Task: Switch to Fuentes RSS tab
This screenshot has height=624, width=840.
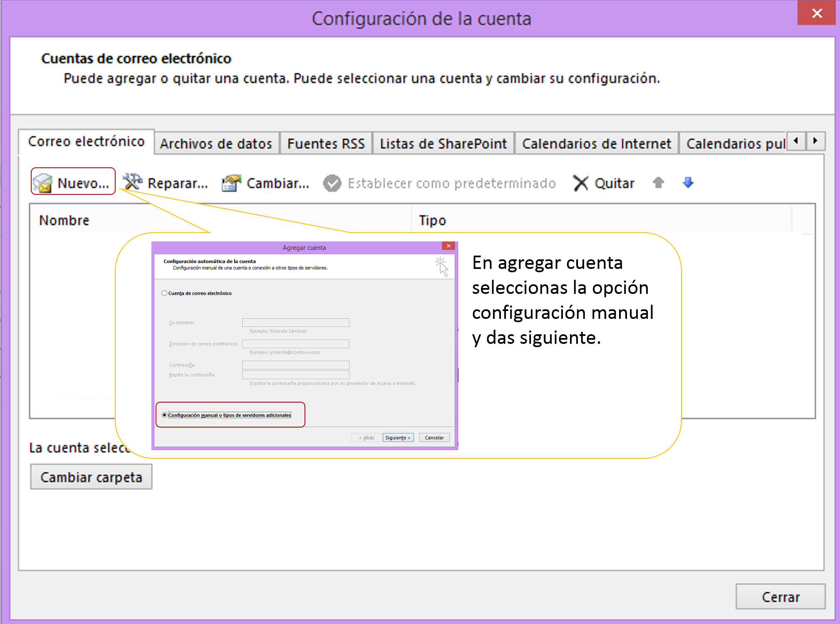Action: click(326, 144)
